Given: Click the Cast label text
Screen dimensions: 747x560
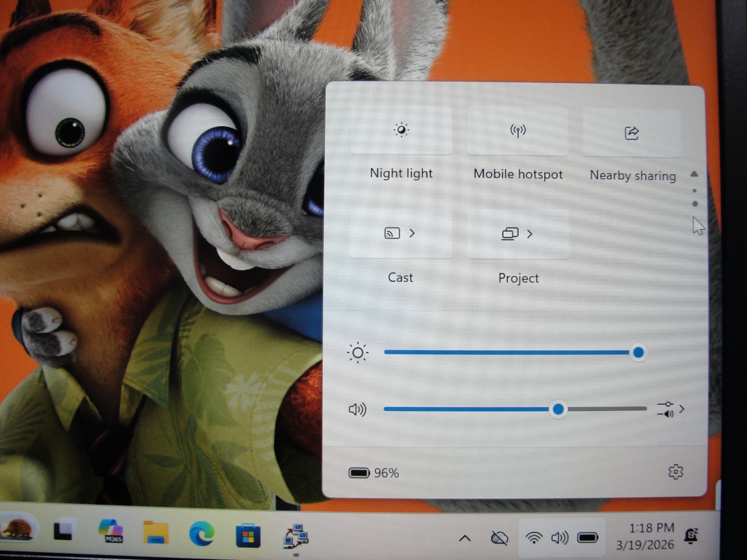Looking at the screenshot, I should 401,278.
